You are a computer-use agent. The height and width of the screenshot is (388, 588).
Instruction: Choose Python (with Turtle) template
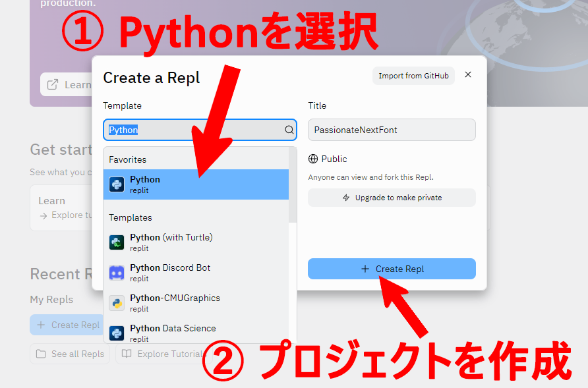point(196,242)
